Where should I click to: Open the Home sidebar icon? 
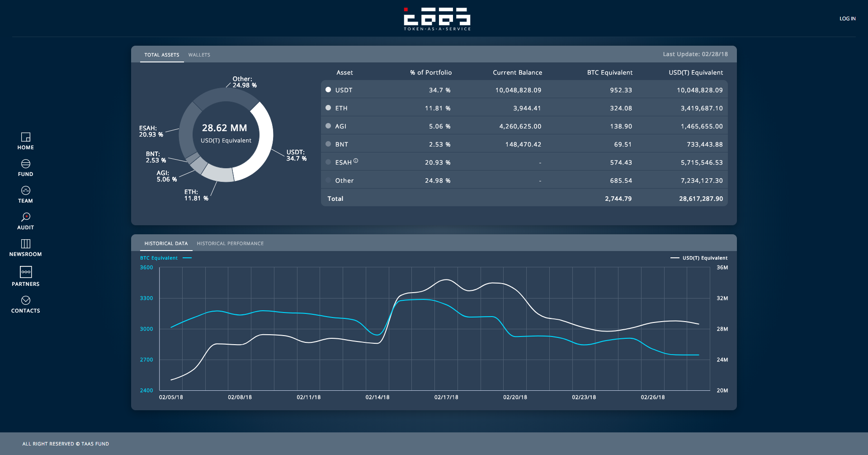(26, 137)
